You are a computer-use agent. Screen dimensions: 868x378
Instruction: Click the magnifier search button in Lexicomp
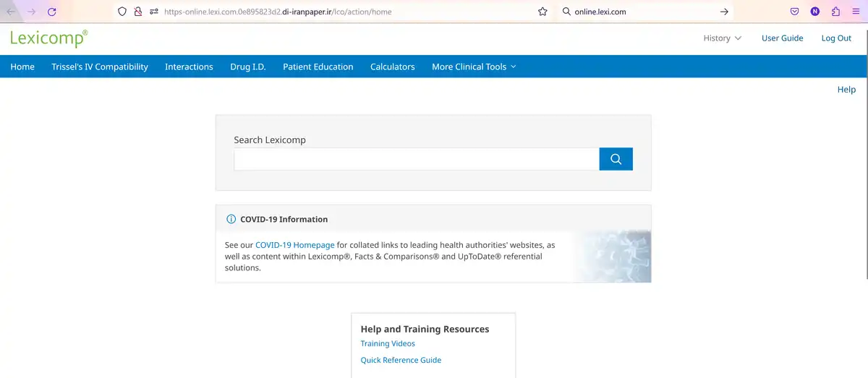pyautogui.click(x=616, y=159)
